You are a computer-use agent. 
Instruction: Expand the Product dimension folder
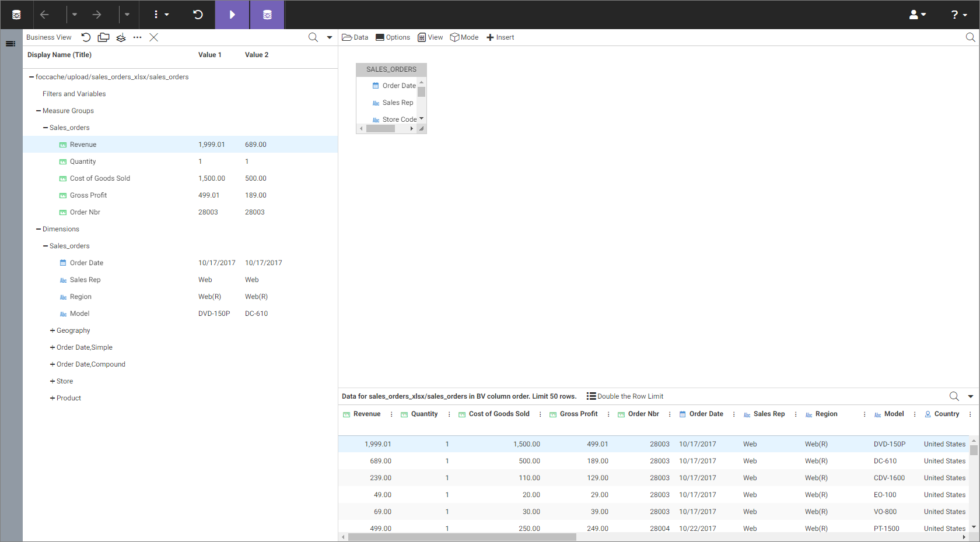point(52,398)
